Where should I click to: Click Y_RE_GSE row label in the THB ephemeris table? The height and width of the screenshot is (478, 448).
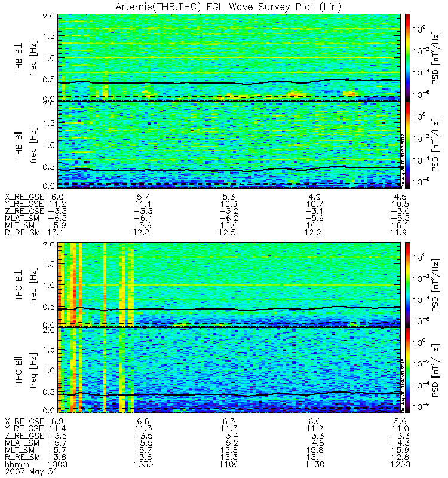24,204
